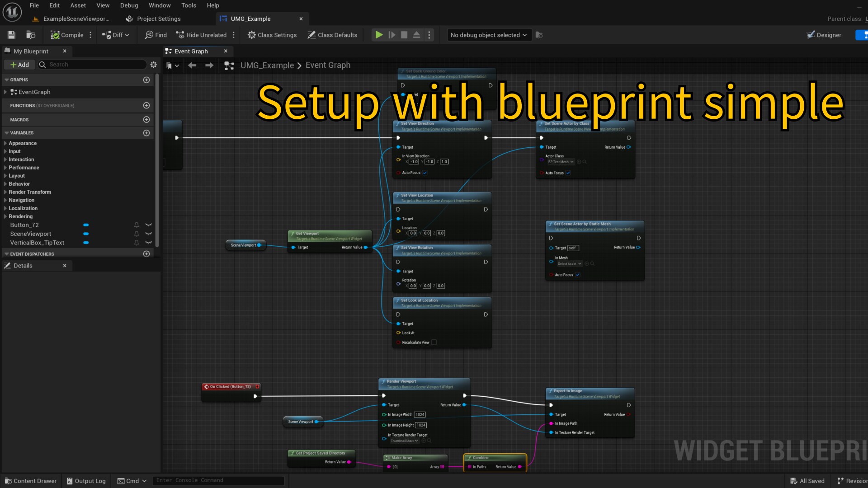Screen dimensions: 868x488
Task: Open the File menu
Action: click(x=34, y=5)
